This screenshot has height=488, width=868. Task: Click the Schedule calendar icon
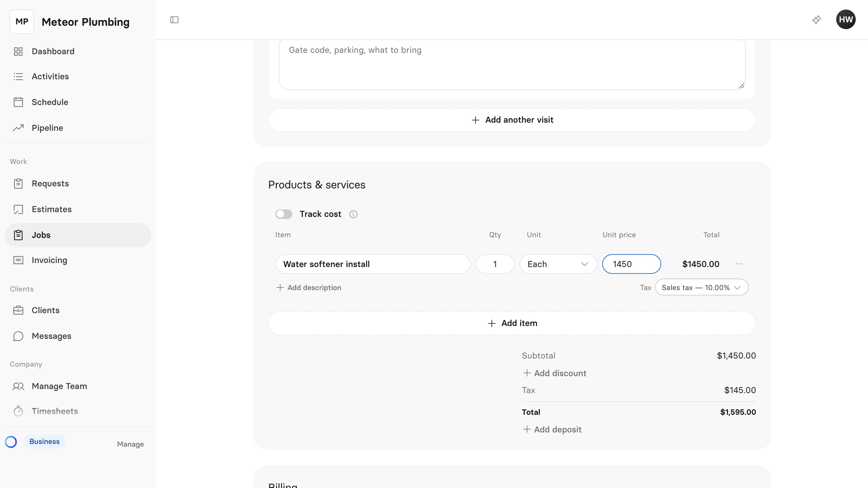tap(18, 102)
